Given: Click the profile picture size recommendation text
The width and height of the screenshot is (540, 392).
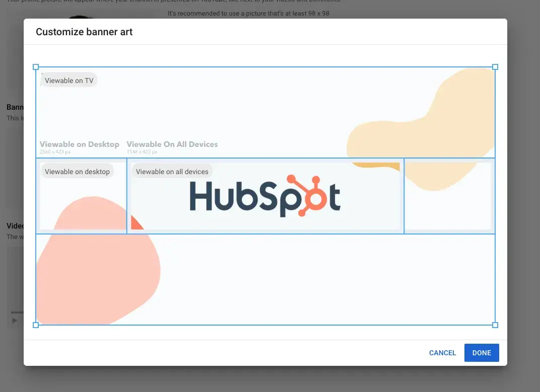Looking at the screenshot, I should [x=248, y=14].
